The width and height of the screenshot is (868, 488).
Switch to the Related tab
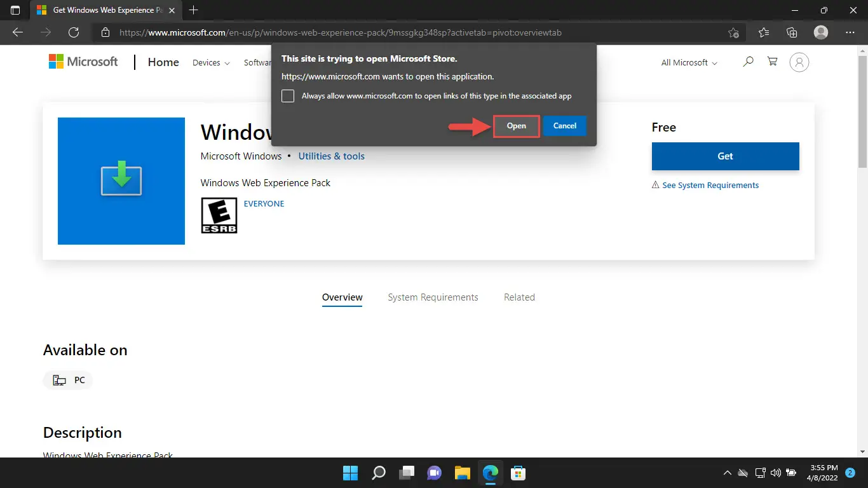pyautogui.click(x=519, y=297)
